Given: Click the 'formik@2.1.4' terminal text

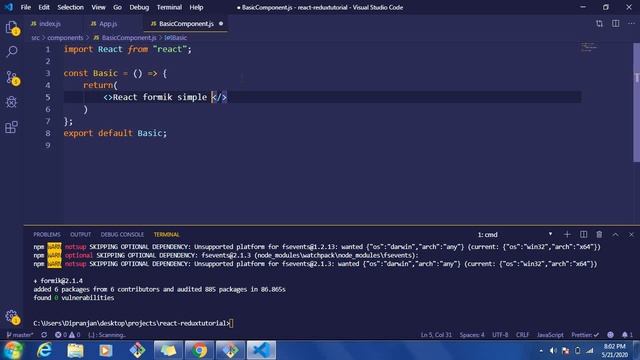Looking at the screenshot, I should point(61,281).
